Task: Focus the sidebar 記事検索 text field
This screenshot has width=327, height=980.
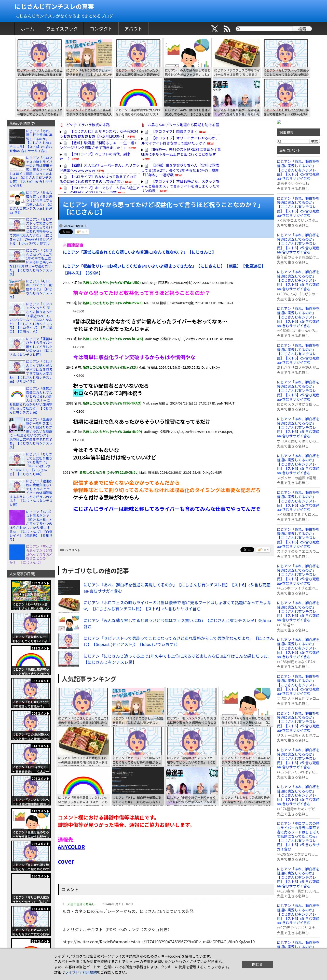Action: click(296, 141)
